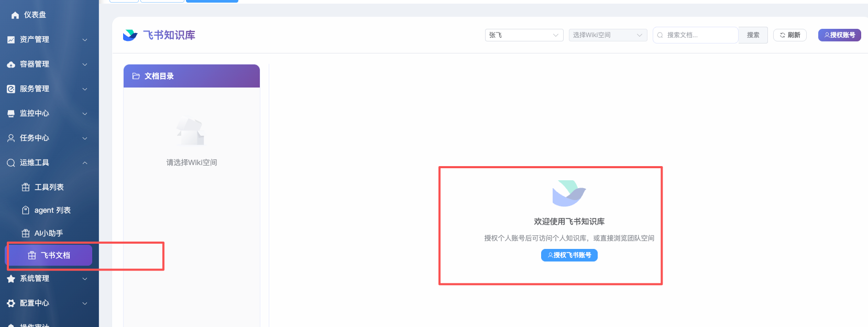The image size is (868, 327).
Task: Open 工具列表 submenu item
Action: point(49,187)
